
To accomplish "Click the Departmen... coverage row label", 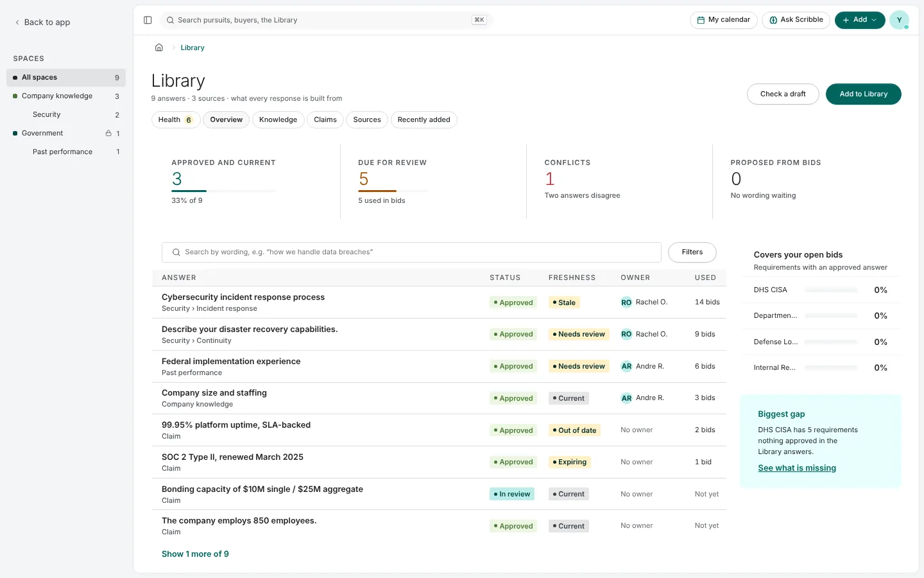I will point(775,316).
